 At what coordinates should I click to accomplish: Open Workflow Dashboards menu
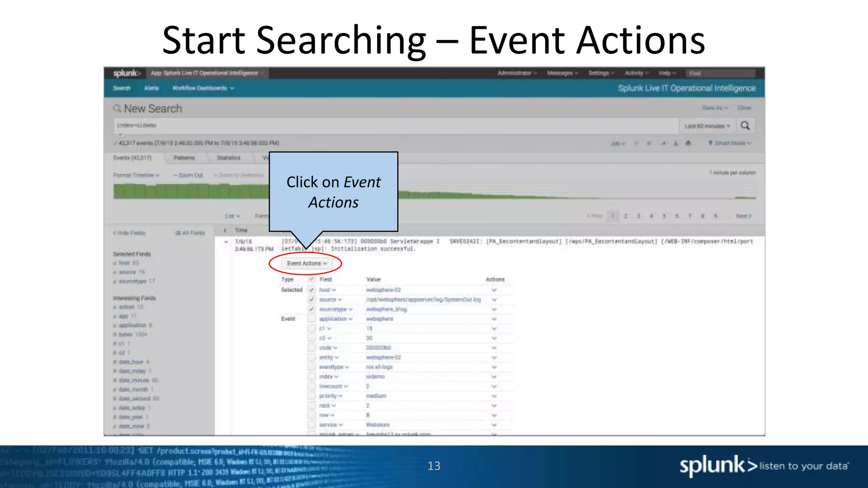[203, 88]
